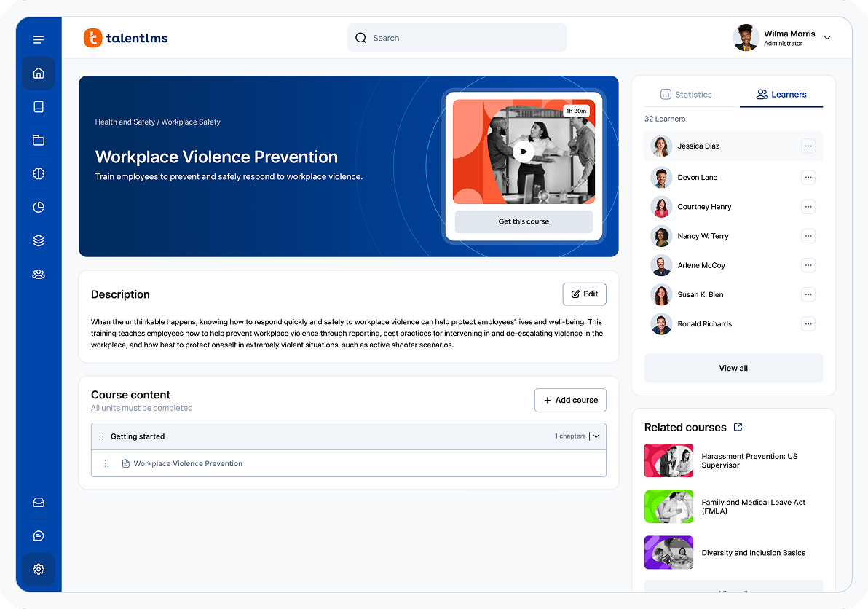This screenshot has width=868, height=609.
Task: Click the Add course button
Action: (570, 400)
